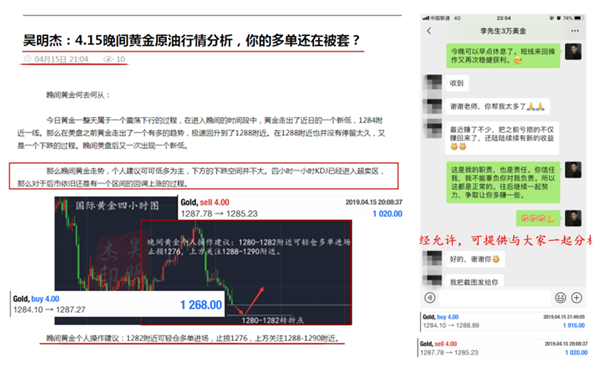The height and width of the screenshot is (368, 600).
Task: Tap the green emoji-only message bubble
Action: pos(538,218)
